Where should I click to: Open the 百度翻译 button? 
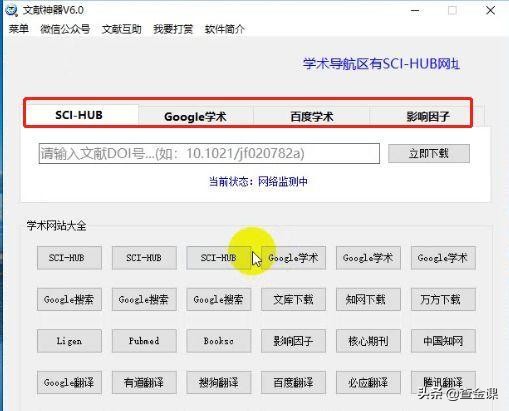(293, 382)
